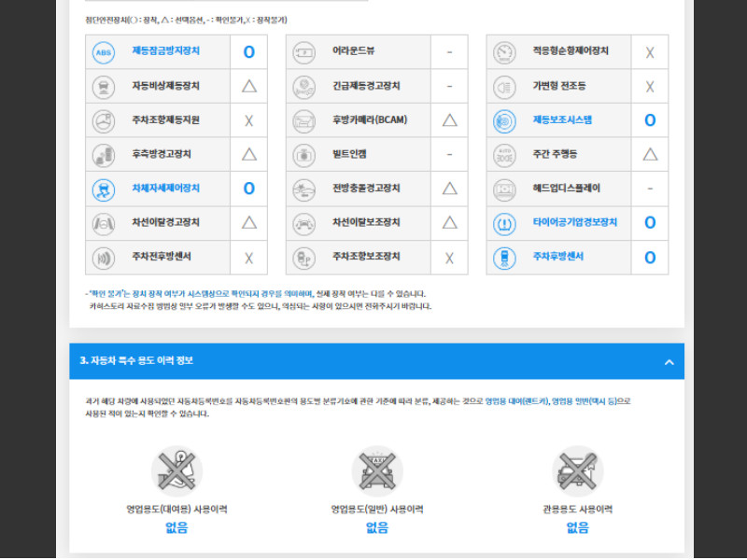The width and height of the screenshot is (747, 560).
Task: Click the 자동비상제동장치 icon
Action: pyautogui.click(x=104, y=87)
